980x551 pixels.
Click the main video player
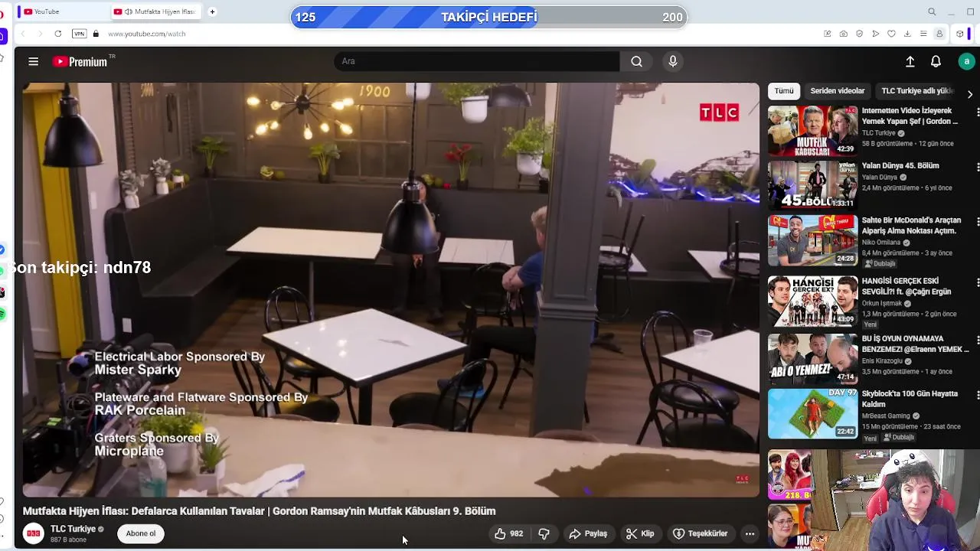coord(390,290)
